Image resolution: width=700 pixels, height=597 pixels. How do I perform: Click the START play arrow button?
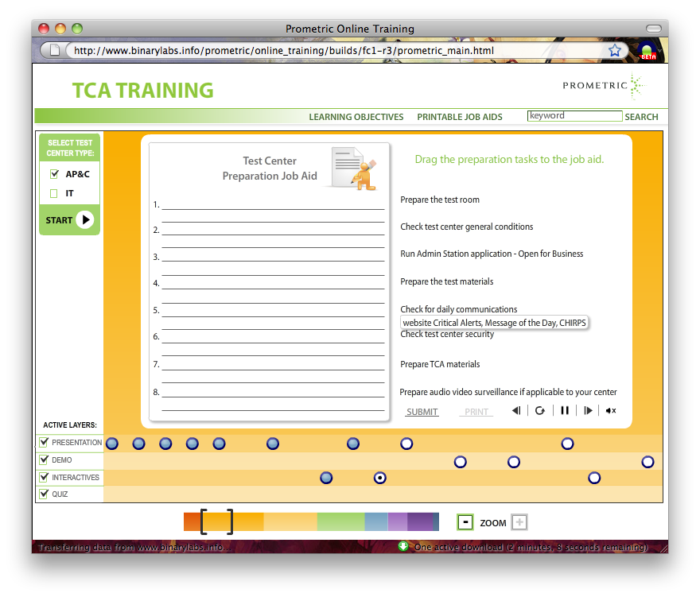point(85,220)
